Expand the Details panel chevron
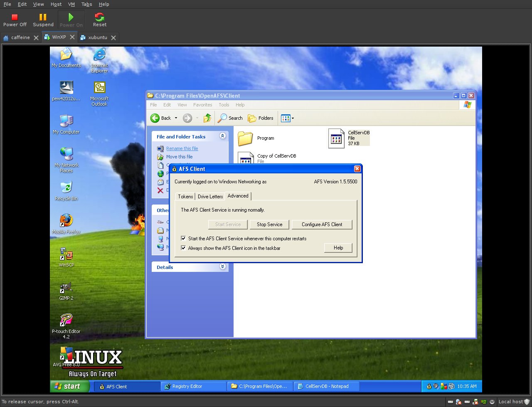 pos(222,266)
